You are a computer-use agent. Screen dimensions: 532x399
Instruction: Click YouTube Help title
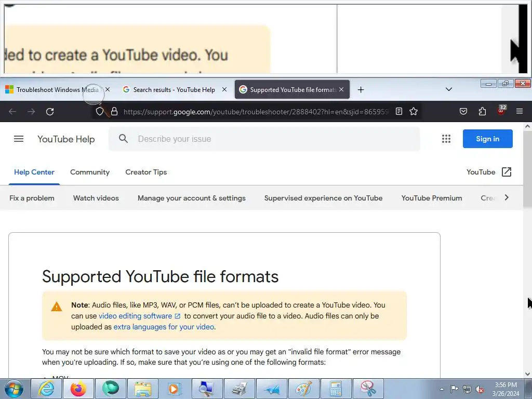66,139
